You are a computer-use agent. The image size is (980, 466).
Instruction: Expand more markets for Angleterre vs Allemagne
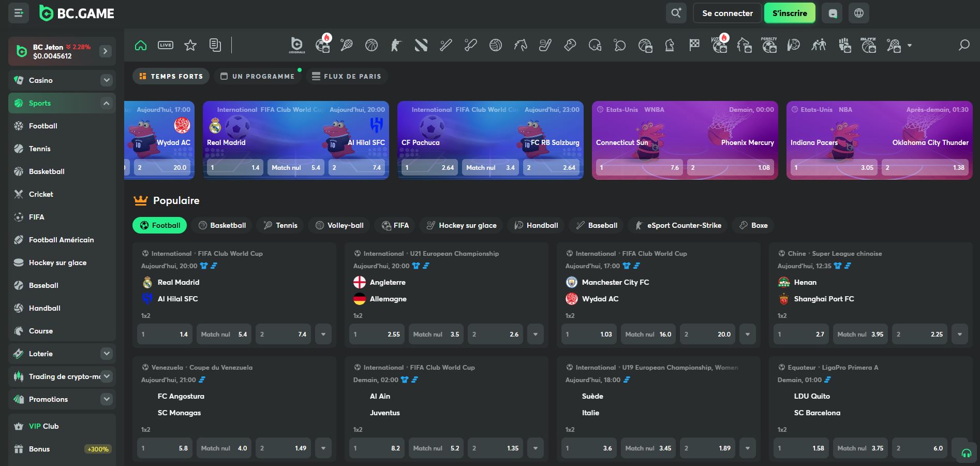click(x=536, y=334)
